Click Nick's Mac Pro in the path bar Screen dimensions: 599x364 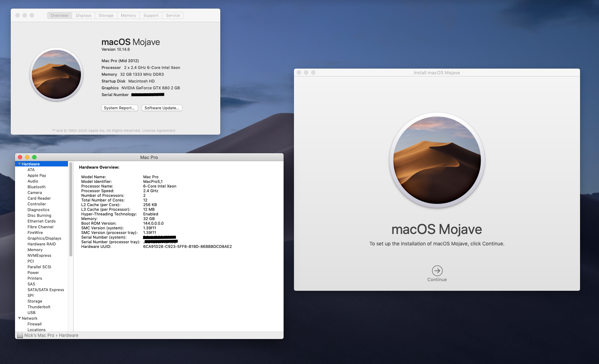click(39, 335)
